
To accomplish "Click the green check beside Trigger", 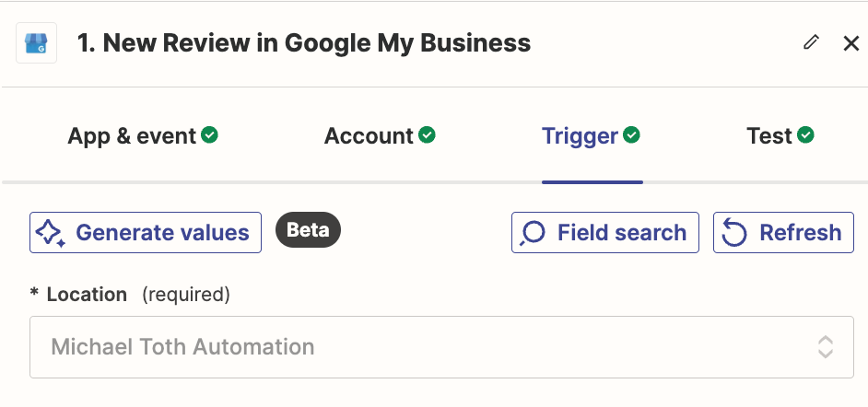I will (x=631, y=135).
